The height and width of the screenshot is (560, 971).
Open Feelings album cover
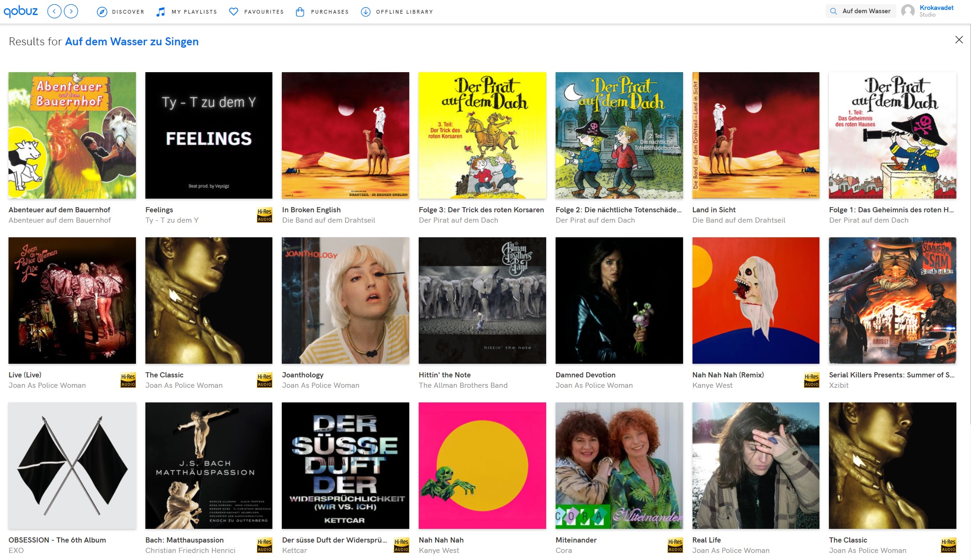tap(209, 135)
